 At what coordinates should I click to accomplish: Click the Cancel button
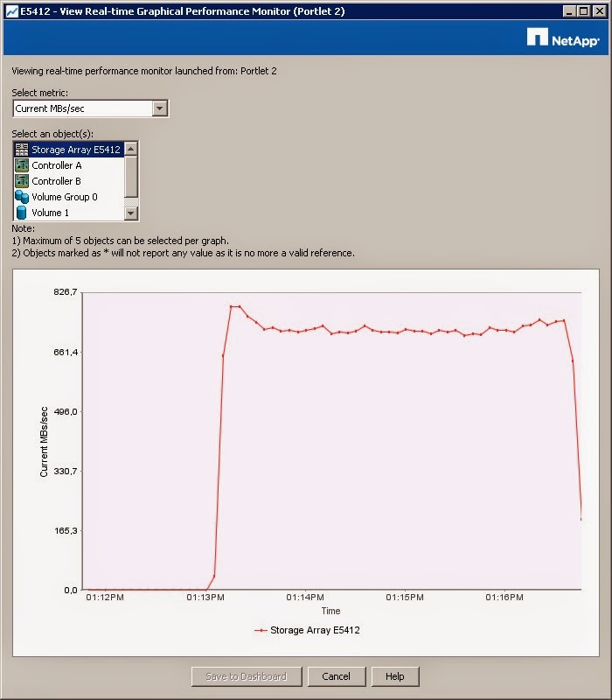point(337,676)
